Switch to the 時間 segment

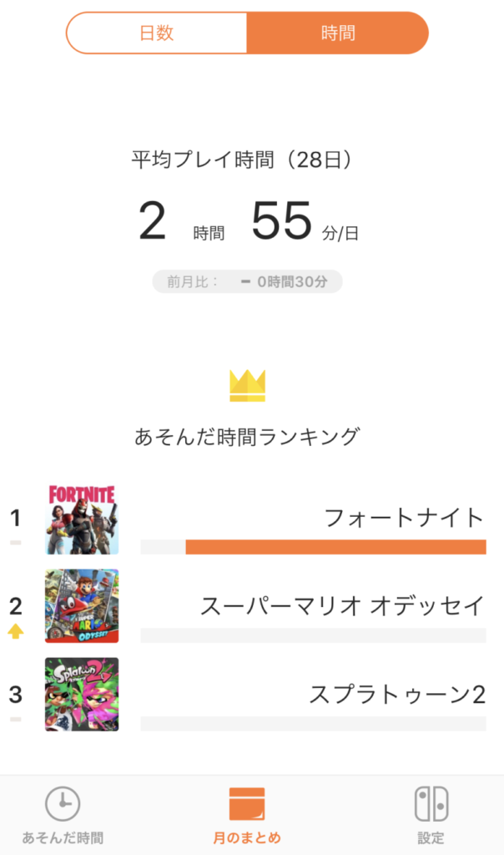pos(337,33)
